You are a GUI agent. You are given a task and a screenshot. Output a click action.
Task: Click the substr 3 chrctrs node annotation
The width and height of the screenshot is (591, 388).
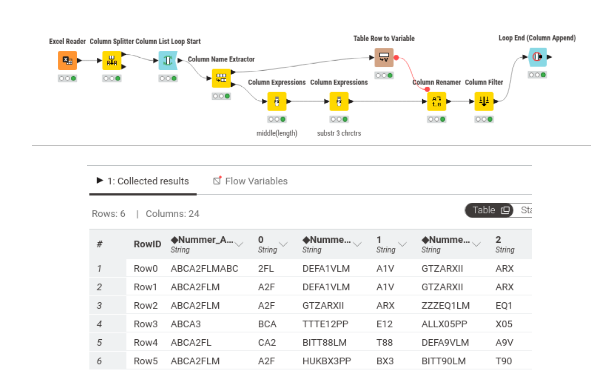click(339, 133)
